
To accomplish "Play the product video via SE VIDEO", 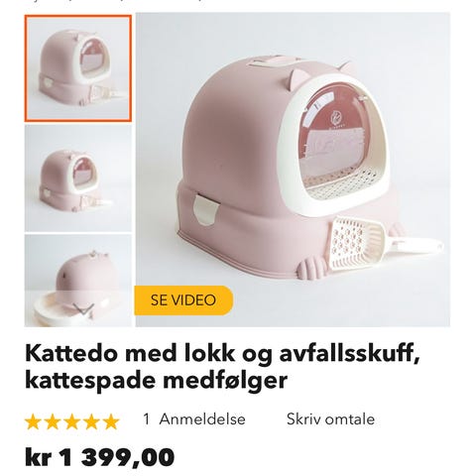I will coord(183,300).
